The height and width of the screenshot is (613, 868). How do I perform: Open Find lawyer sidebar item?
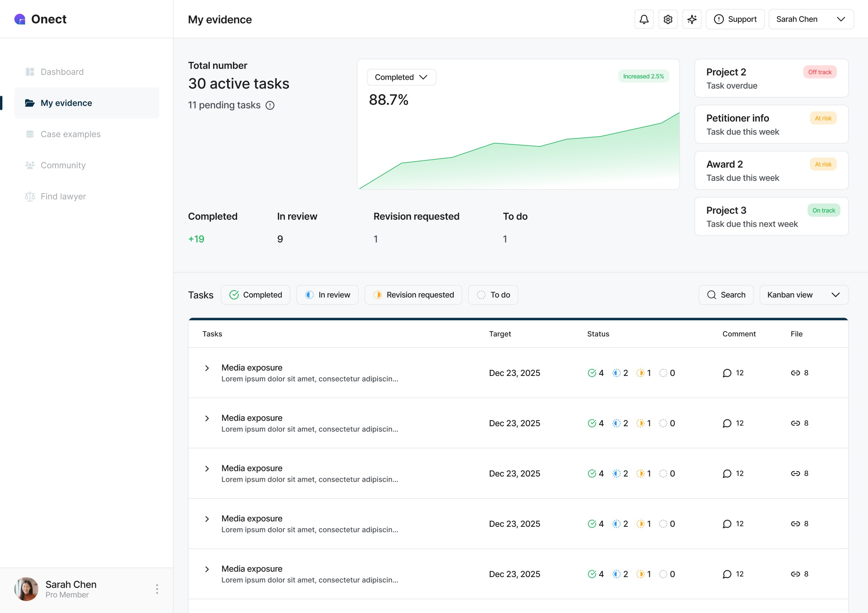(63, 196)
